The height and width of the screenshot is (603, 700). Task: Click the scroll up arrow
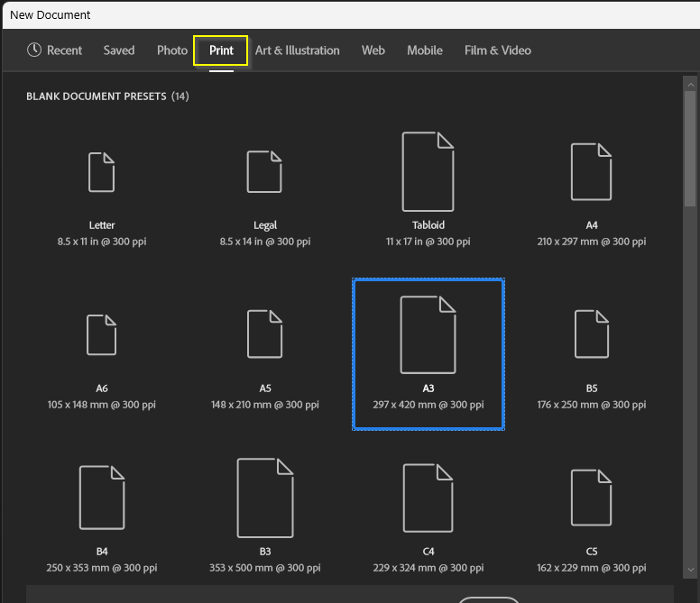pyautogui.click(x=691, y=85)
